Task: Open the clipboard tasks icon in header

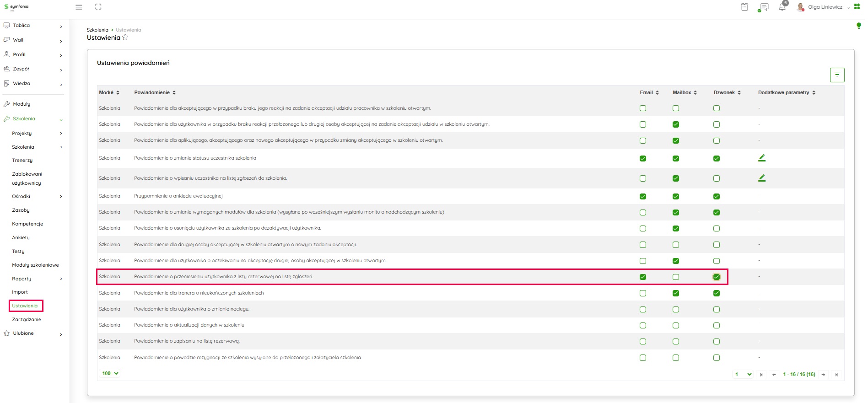Action: click(744, 7)
